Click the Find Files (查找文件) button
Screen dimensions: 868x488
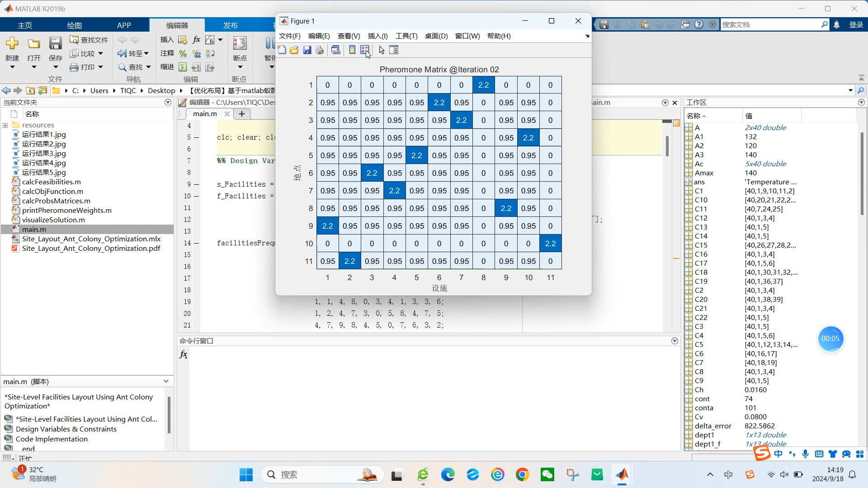pos(89,40)
